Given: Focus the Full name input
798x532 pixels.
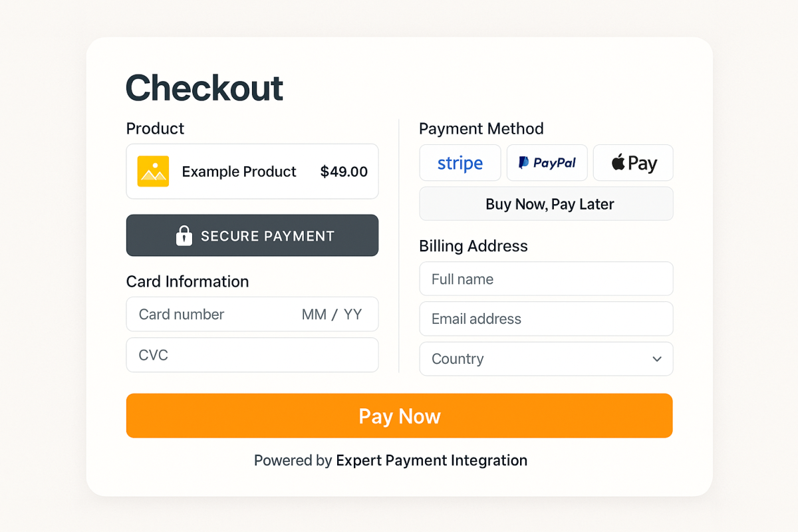Looking at the screenshot, I should click(x=546, y=279).
